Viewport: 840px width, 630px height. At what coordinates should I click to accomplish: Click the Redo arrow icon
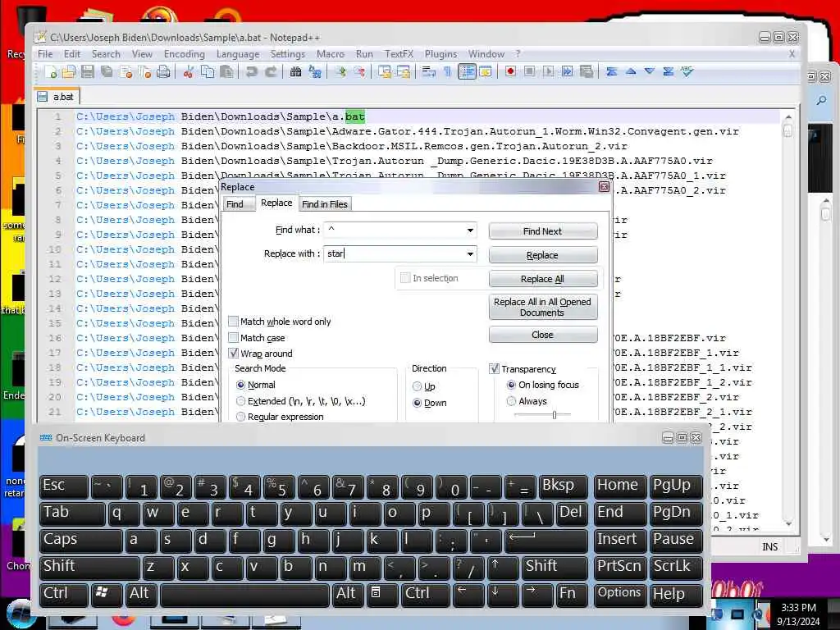click(271, 72)
